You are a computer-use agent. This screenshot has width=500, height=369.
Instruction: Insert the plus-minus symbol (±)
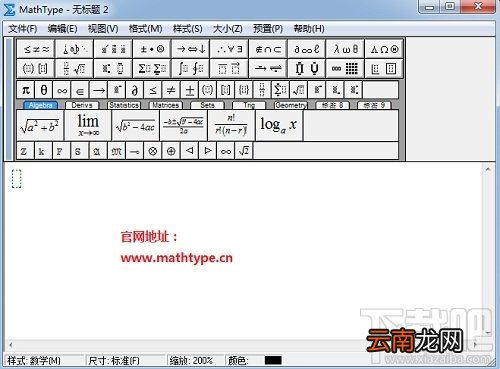[x=189, y=90]
